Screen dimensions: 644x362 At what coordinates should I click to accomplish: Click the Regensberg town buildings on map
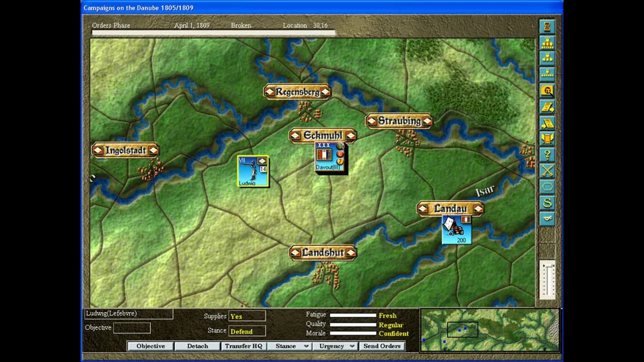(309, 111)
